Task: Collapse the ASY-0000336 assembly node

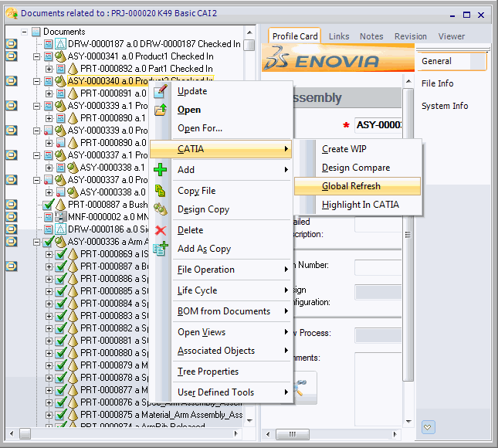Action: click(37, 242)
